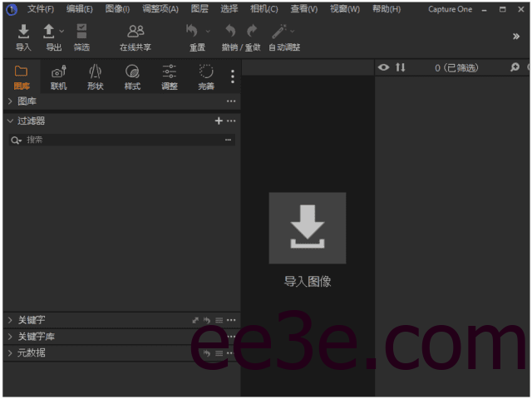Expand the toolbar overflow double-chevron
Screen dimensions: 532x399
(516, 37)
